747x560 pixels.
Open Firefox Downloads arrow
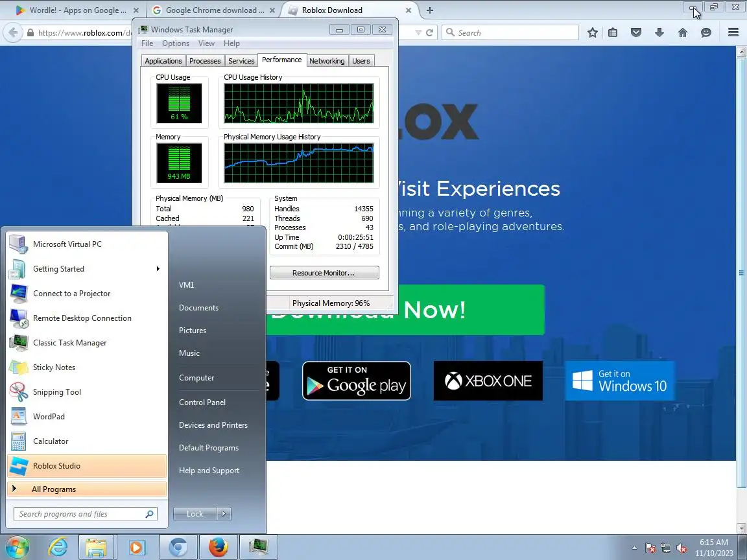[659, 32]
